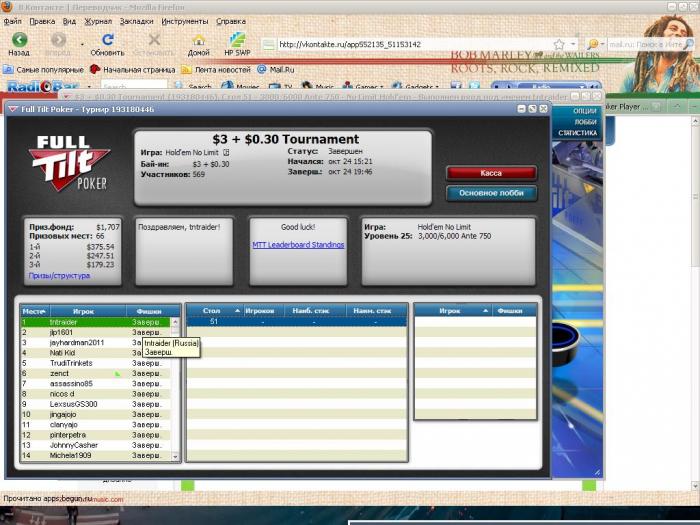The image size is (700, 525).
Task: Click the search magnifier beside mail.ru field
Action: (x=688, y=44)
